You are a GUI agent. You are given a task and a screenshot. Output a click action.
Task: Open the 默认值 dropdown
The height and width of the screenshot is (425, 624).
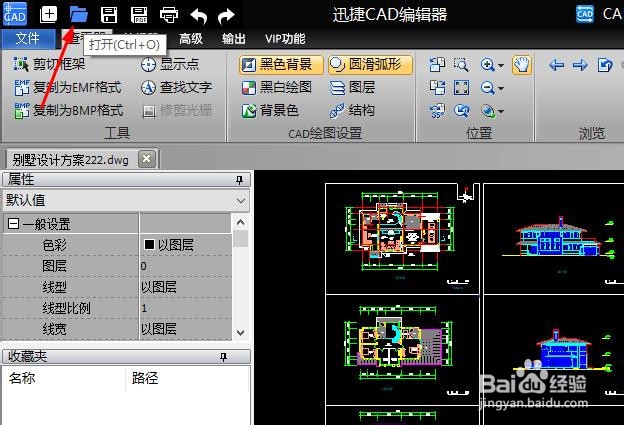(x=126, y=200)
